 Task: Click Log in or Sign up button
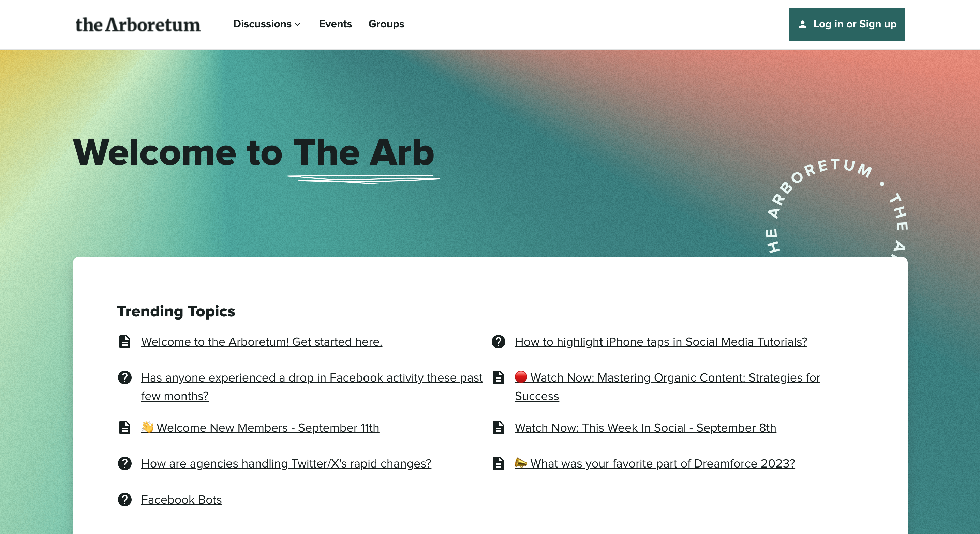click(847, 24)
